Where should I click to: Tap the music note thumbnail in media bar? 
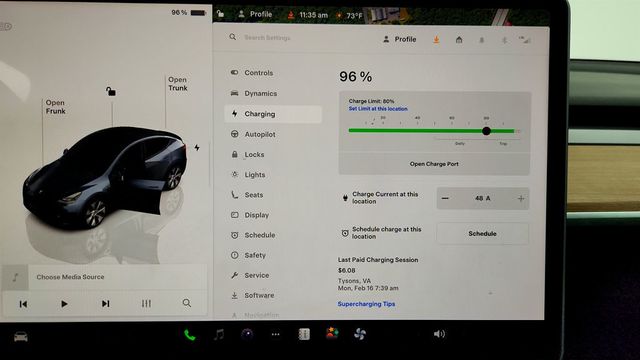coord(15,278)
